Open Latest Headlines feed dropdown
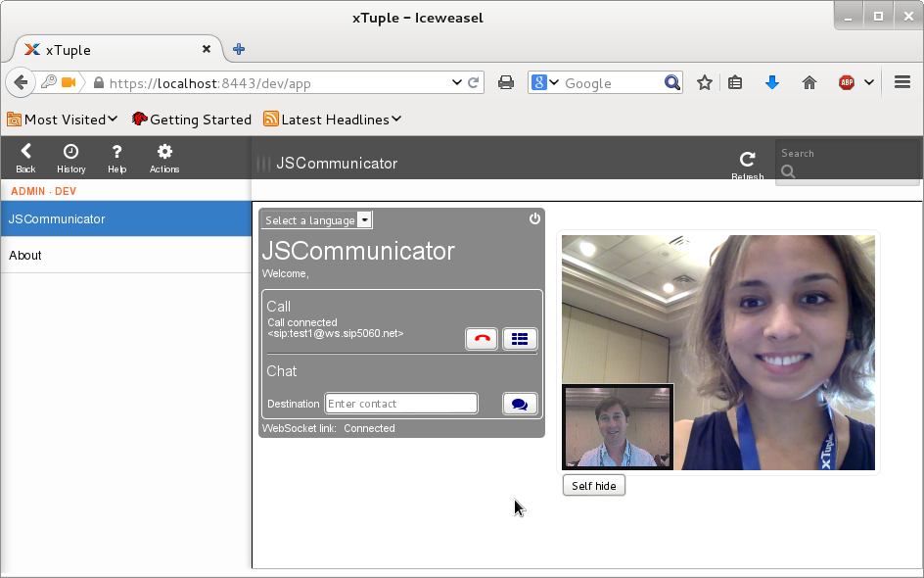 point(333,120)
